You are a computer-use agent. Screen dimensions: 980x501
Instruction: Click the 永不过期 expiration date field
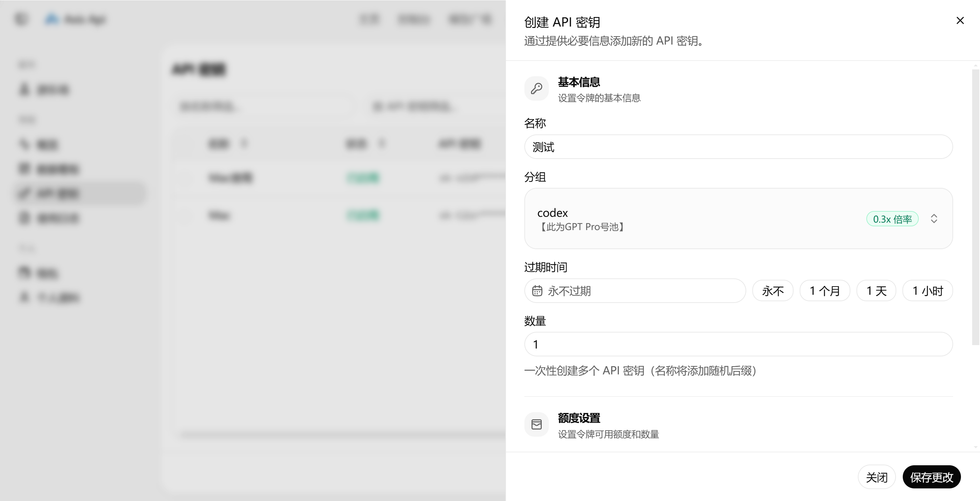(x=635, y=291)
